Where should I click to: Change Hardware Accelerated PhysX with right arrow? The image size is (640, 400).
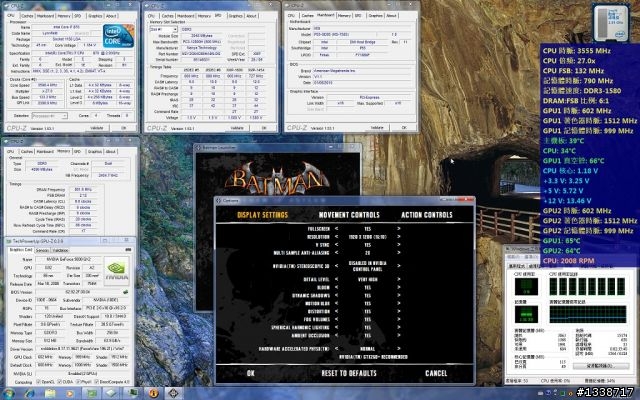(x=398, y=349)
